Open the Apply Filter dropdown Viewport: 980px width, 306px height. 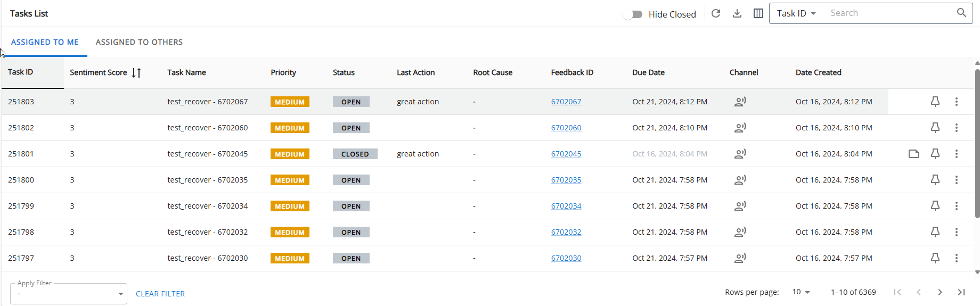point(68,294)
